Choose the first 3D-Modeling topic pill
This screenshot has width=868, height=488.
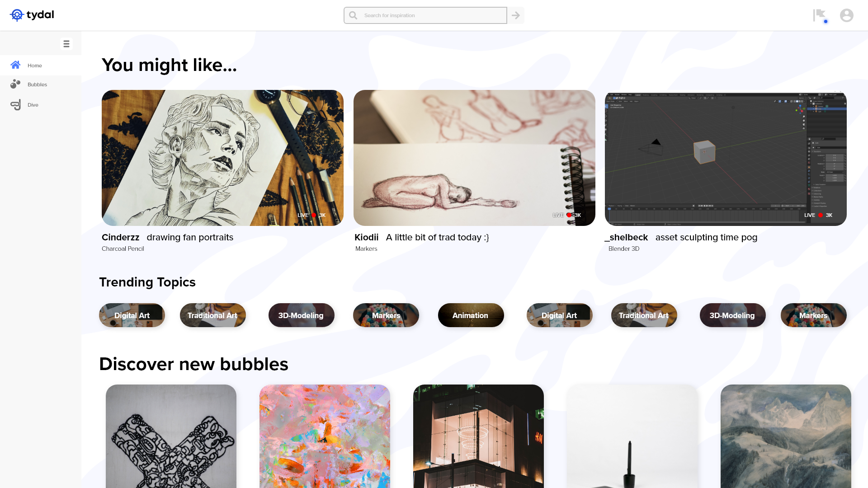click(301, 315)
